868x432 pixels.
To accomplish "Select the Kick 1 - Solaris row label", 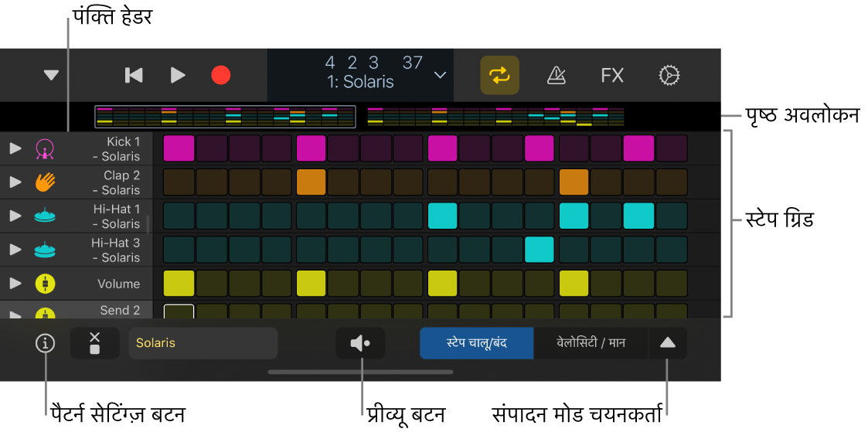I will 116,149.
